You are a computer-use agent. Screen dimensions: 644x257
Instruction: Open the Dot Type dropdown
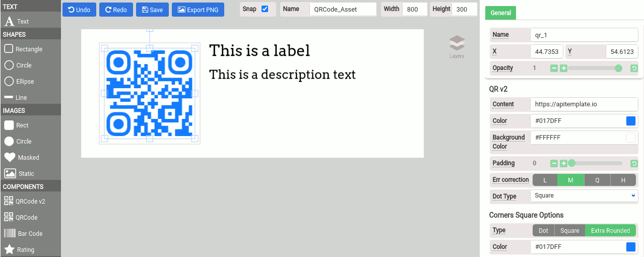point(584,196)
